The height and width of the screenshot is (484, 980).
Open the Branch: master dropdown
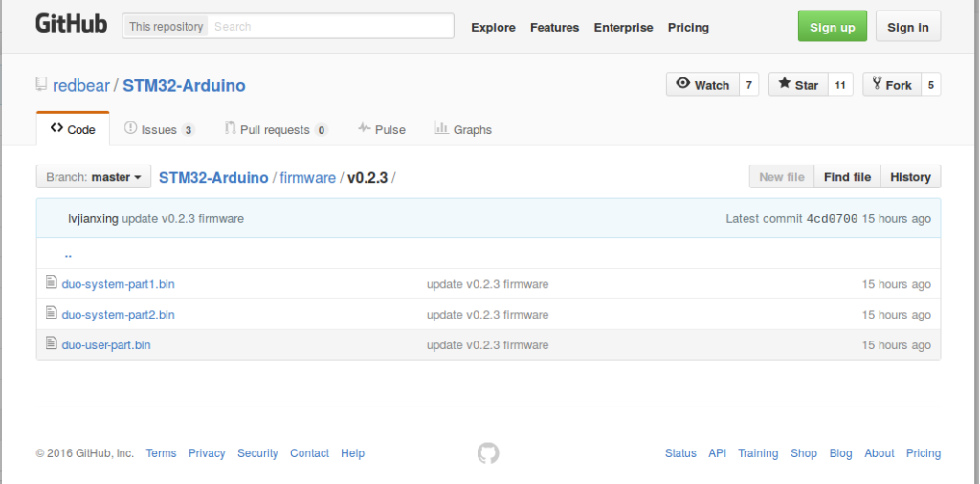[x=94, y=177]
